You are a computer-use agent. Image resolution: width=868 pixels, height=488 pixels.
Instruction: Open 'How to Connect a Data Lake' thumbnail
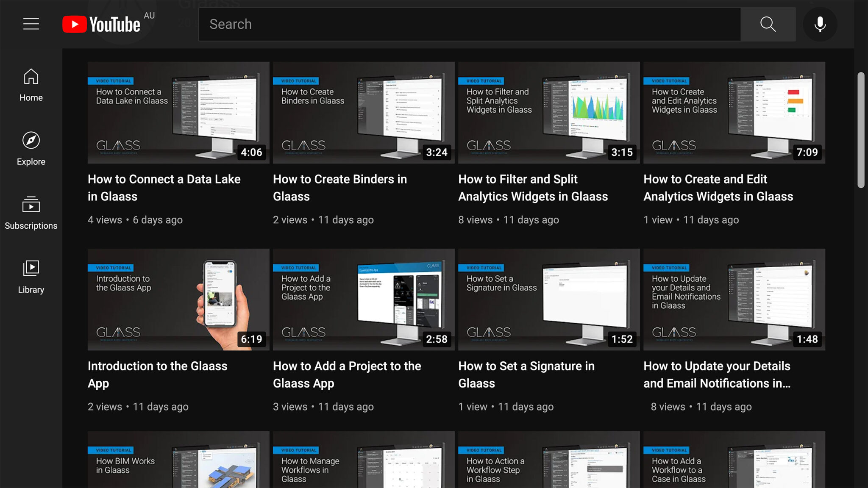178,113
